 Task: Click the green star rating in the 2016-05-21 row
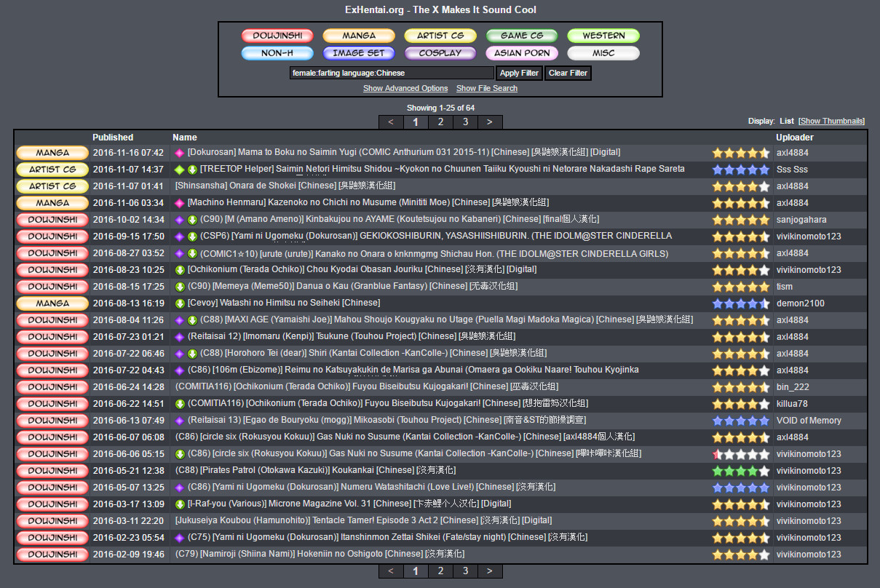pyautogui.click(x=740, y=471)
